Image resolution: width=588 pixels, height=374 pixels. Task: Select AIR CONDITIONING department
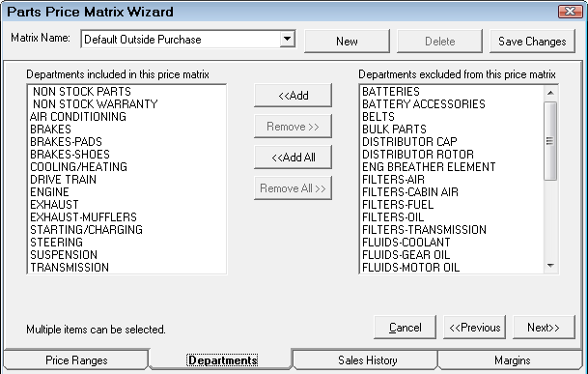pos(126,117)
